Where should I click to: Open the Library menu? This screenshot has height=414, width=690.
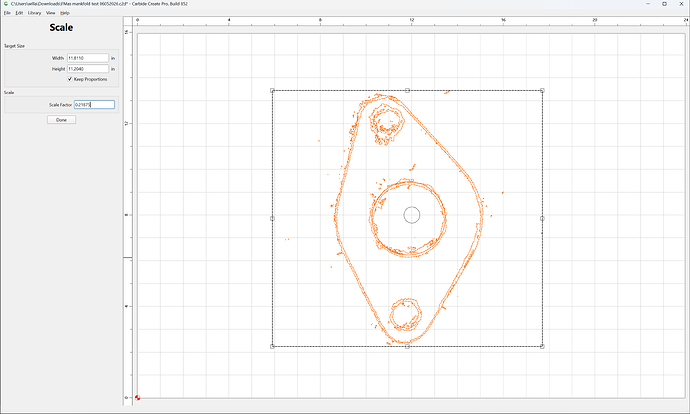click(34, 13)
